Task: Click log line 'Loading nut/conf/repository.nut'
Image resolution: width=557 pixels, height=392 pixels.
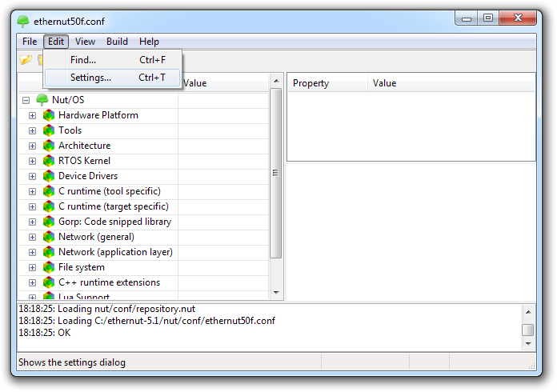Action: click(x=107, y=309)
